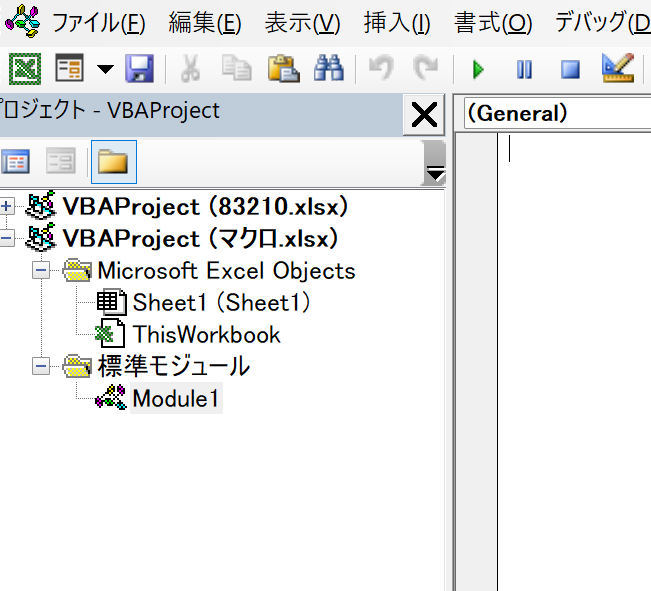
Task: Open the デバッグ menu
Action: pyautogui.click(x=603, y=22)
